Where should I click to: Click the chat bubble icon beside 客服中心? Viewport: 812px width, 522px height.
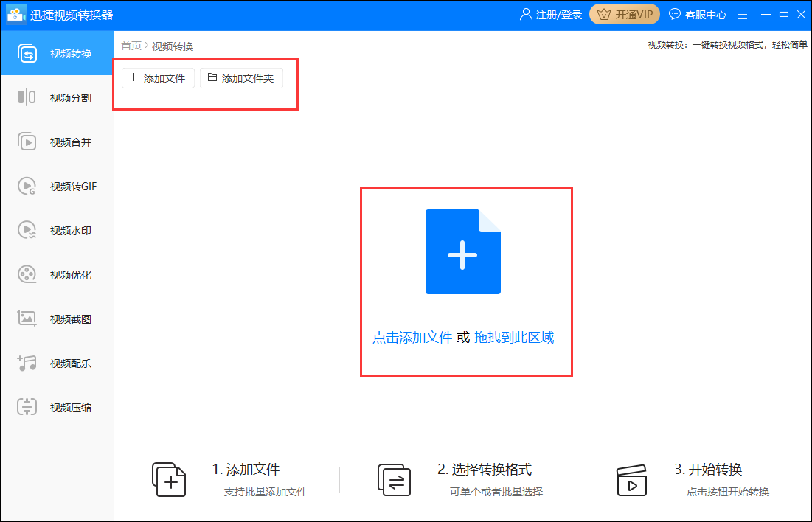point(675,14)
